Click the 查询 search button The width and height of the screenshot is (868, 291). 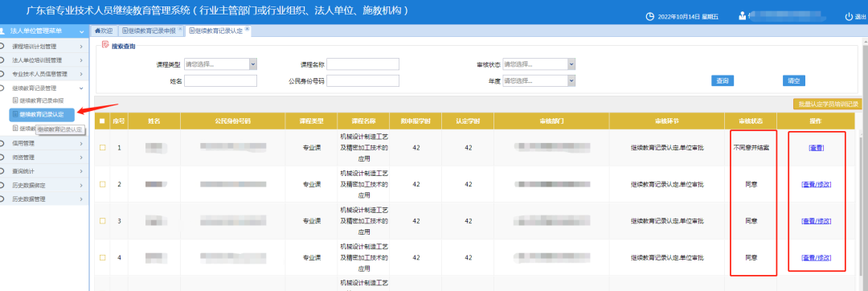(722, 80)
